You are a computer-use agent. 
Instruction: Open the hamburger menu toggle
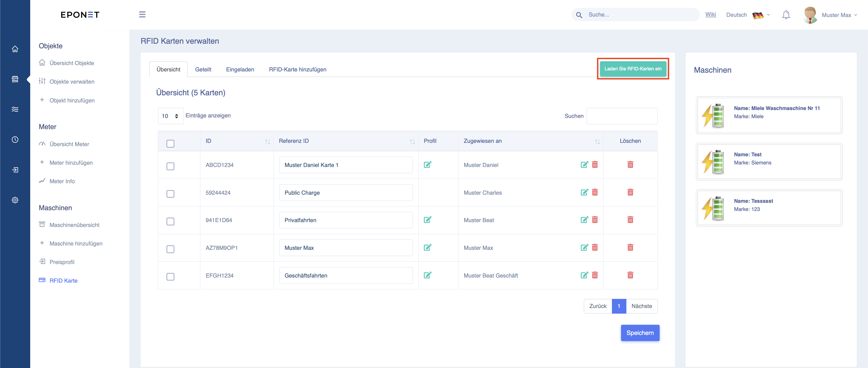[x=142, y=14]
